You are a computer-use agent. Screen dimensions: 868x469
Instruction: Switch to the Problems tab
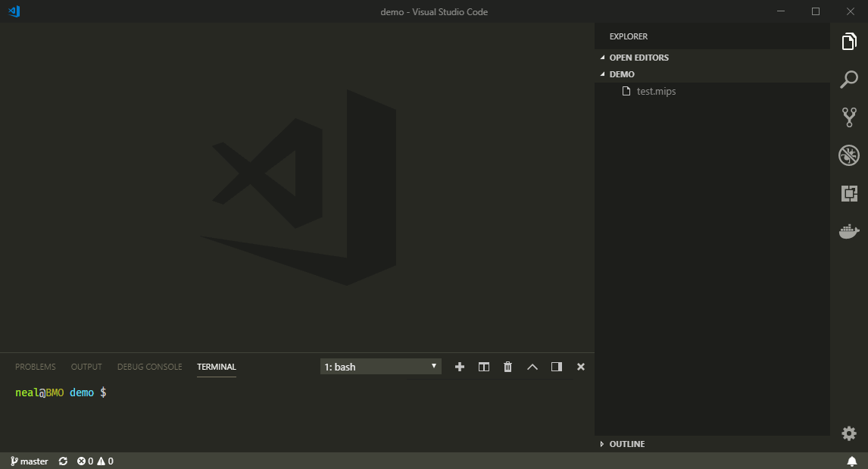coord(36,367)
